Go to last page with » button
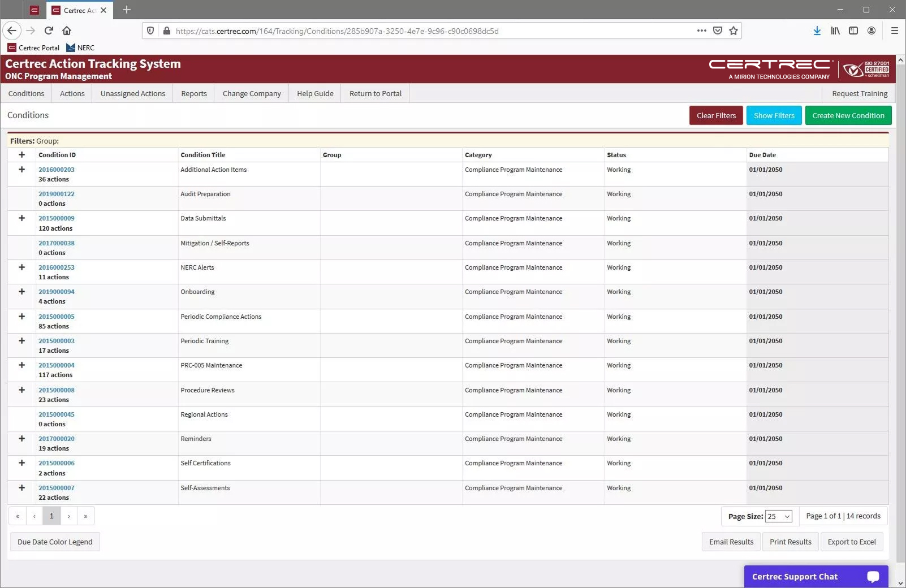 85,516
